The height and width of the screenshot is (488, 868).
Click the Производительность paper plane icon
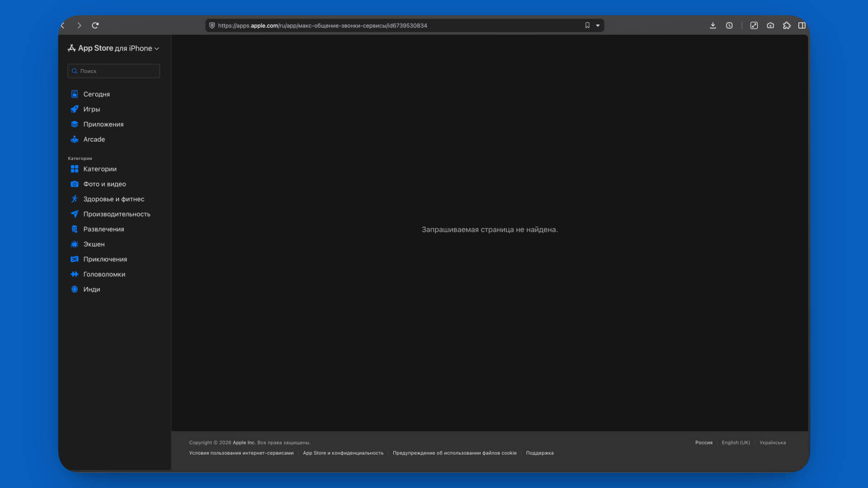75,214
